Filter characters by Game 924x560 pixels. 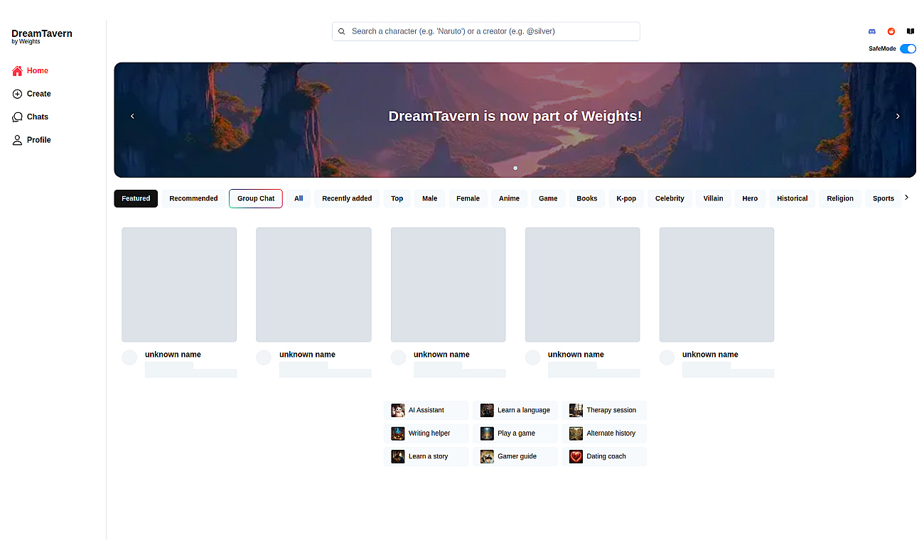548,199
